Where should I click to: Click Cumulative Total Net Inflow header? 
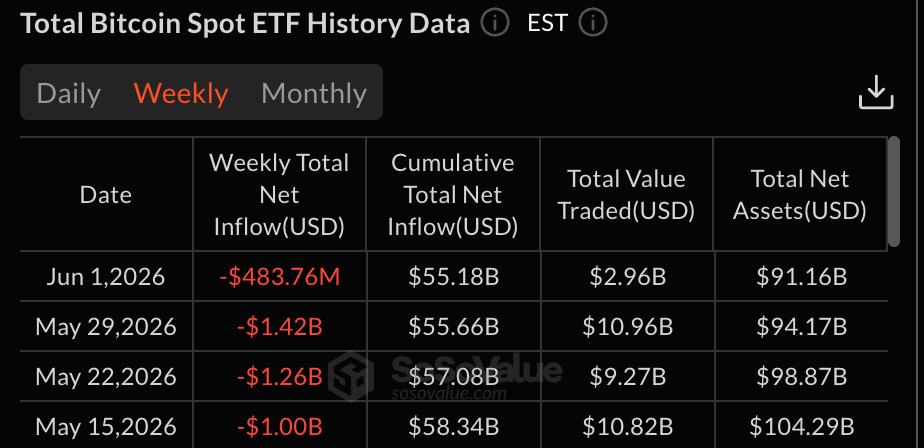click(453, 195)
